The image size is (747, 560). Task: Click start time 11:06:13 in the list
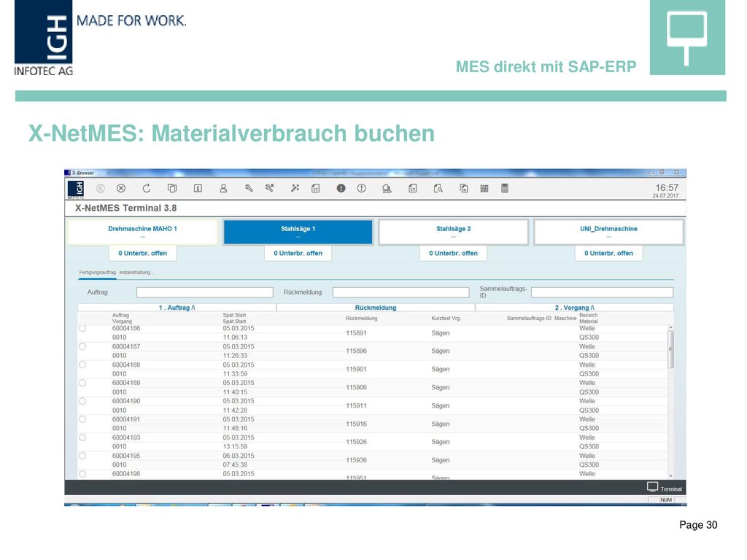click(235, 337)
